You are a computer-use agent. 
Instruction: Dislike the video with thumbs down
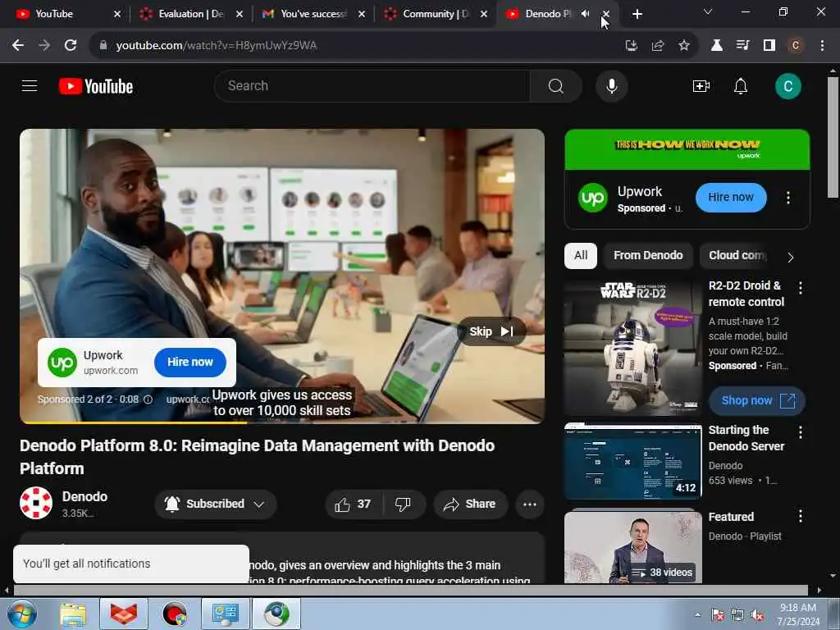(403, 504)
